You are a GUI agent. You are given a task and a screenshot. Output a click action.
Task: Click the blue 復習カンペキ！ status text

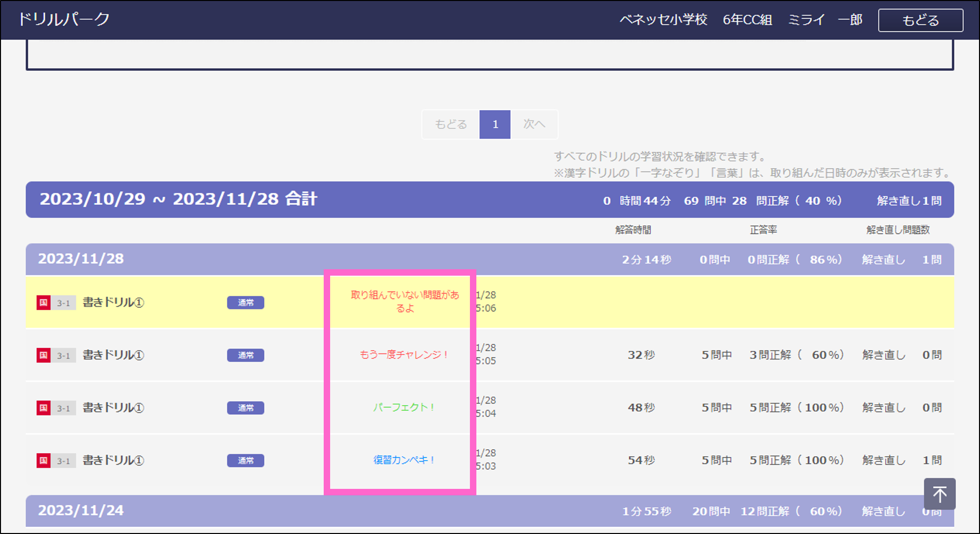[x=404, y=460]
